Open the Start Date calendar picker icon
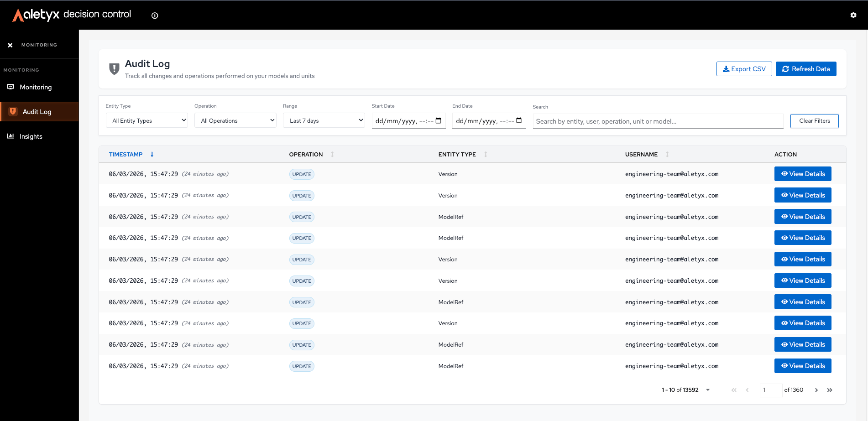The image size is (868, 421). coord(439,121)
